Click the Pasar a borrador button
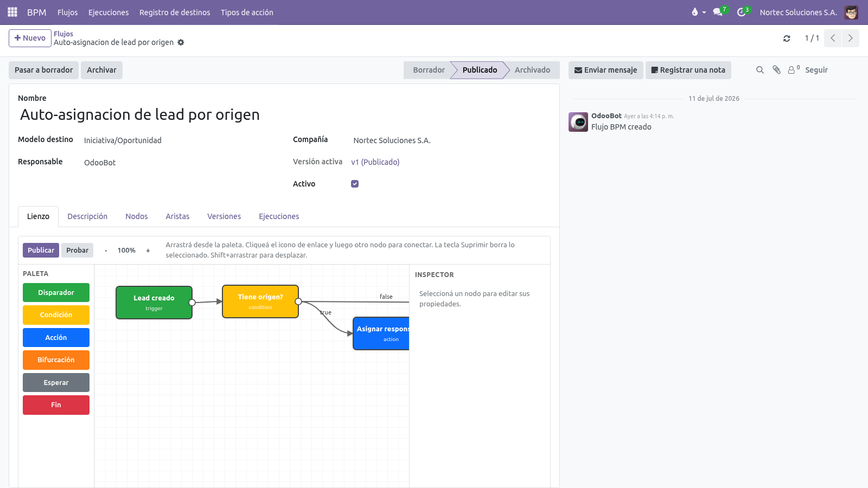 tap(43, 70)
